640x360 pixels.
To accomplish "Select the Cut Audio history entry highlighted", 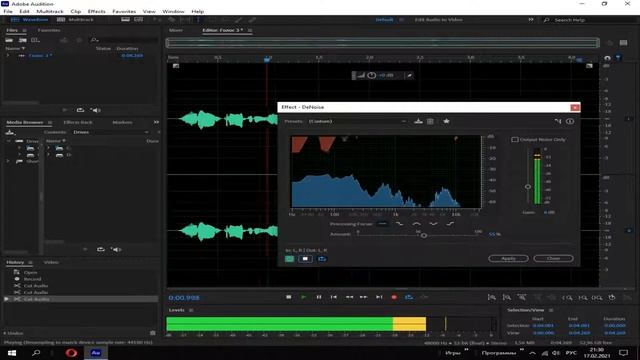I will click(80, 299).
